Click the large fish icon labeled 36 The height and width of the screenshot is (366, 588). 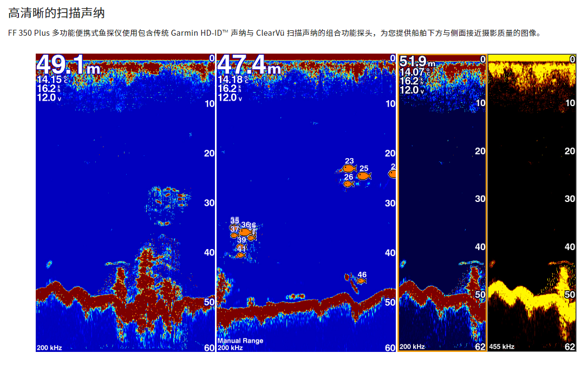click(245, 232)
